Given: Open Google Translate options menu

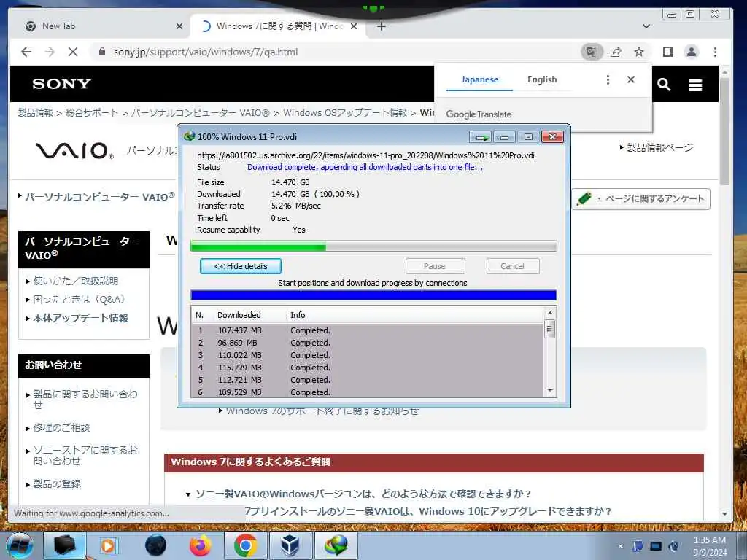Looking at the screenshot, I should click(608, 79).
